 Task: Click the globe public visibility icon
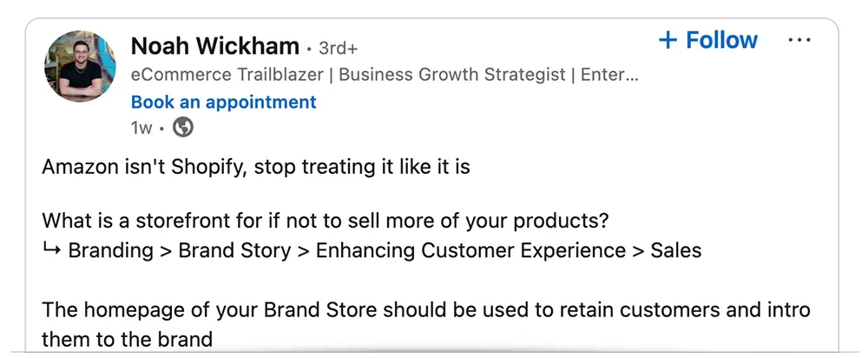[x=183, y=128]
